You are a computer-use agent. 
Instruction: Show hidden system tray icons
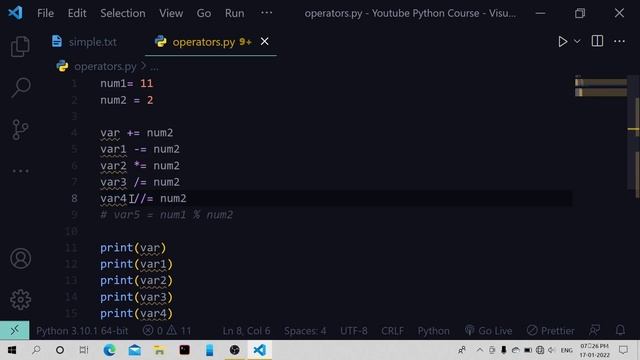pos(480,350)
